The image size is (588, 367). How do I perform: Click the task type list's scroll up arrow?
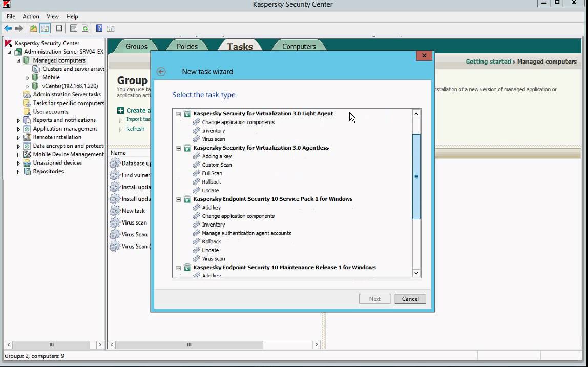coord(416,113)
